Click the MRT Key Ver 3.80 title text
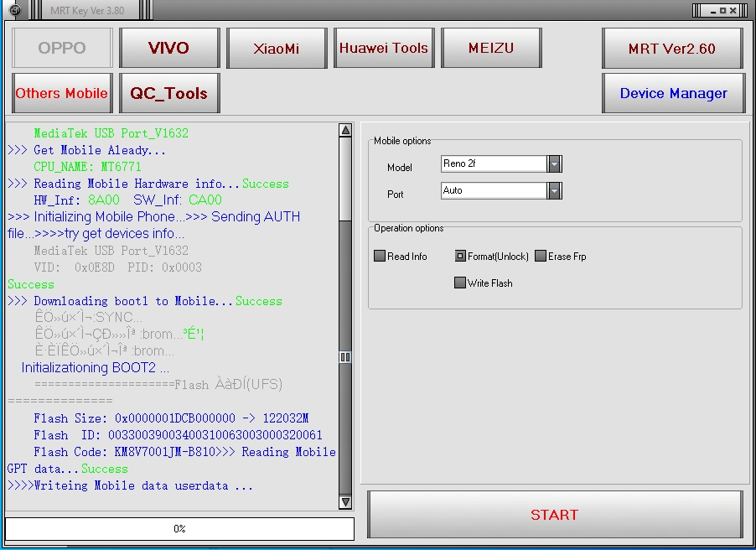The height and width of the screenshot is (550, 756). pos(87,11)
